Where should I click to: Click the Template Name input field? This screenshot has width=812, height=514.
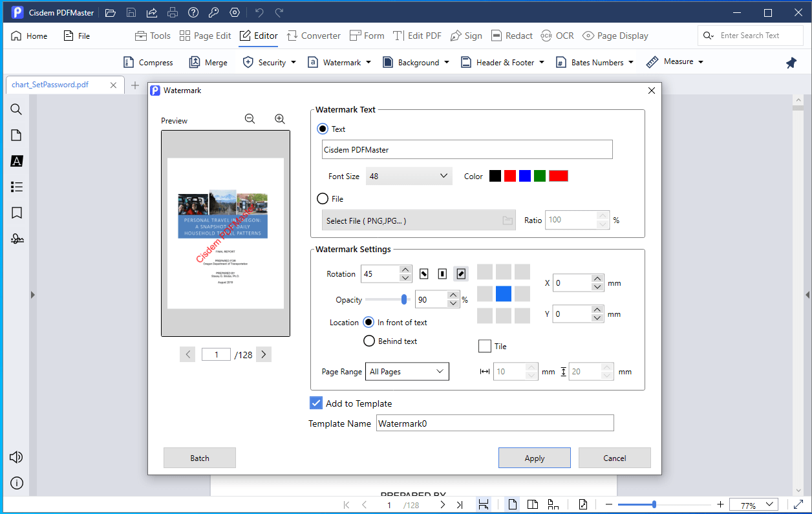(495, 423)
